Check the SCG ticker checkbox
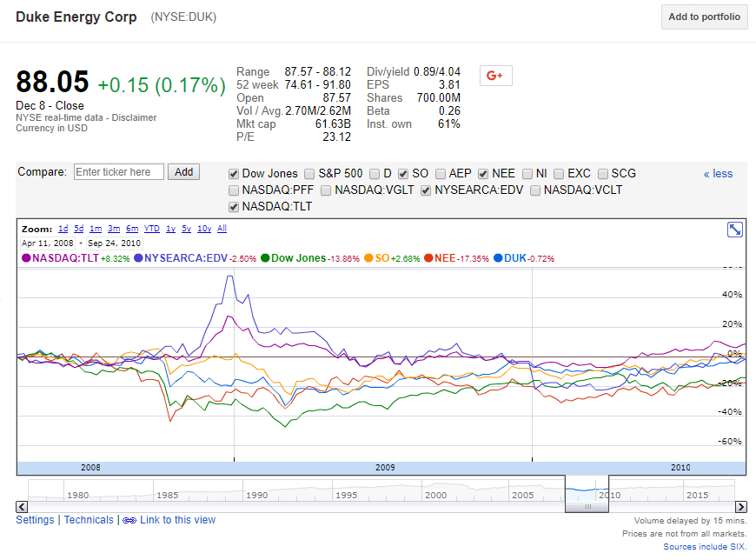 (x=603, y=174)
